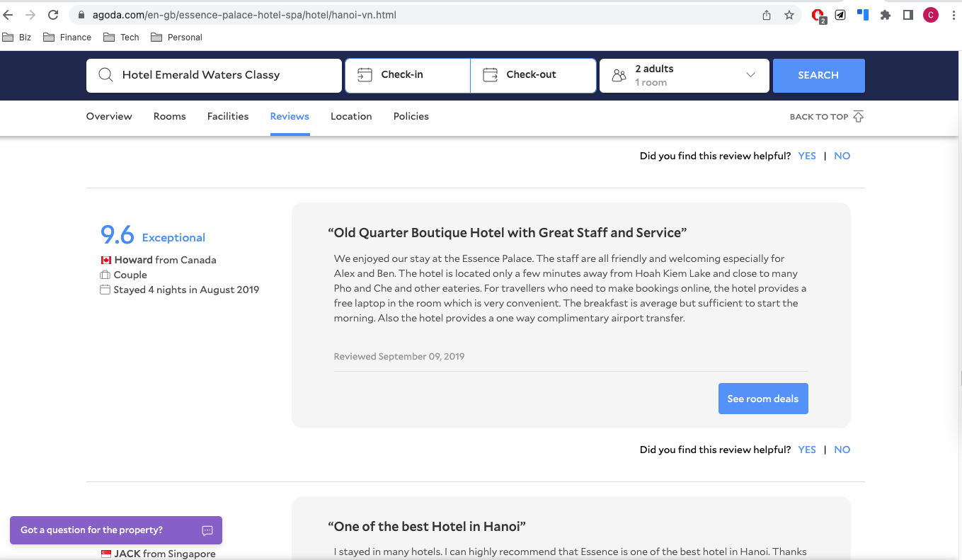Open the Chrome profile avatar C
Image resolution: width=962 pixels, height=560 pixels.
pyautogui.click(x=931, y=15)
